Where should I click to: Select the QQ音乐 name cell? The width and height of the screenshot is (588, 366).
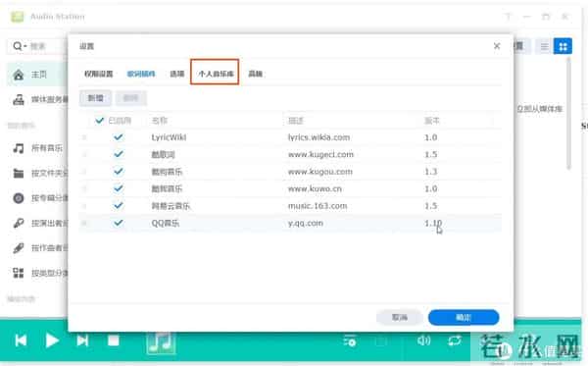click(166, 223)
